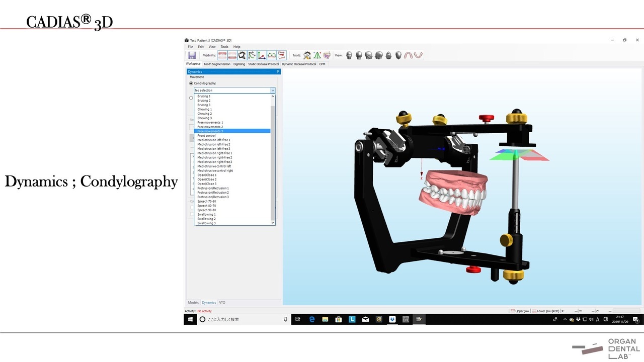Screen dimensions: 644x362
Task: Open the wrench settings tool
Action: click(x=307, y=55)
